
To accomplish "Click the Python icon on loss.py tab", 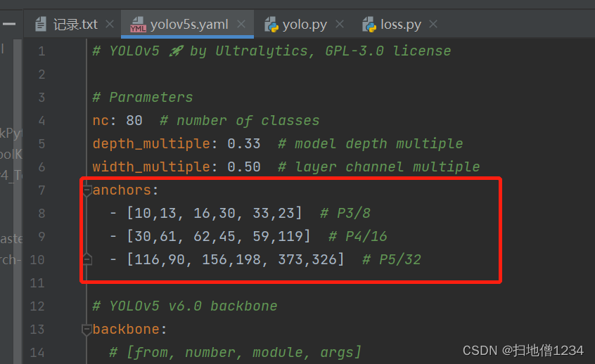I will click(x=369, y=25).
